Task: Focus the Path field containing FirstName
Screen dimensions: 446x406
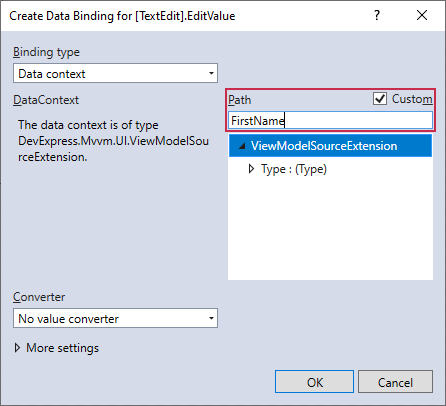Action: (x=330, y=120)
